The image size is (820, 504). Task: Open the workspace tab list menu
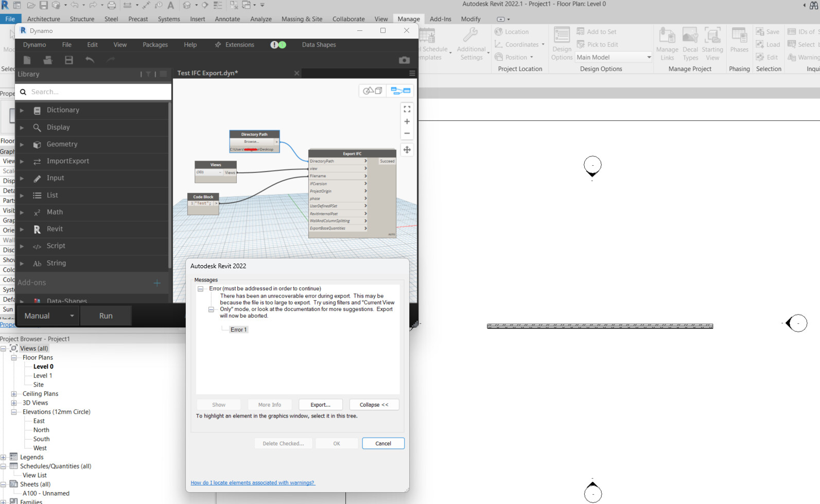[x=412, y=73]
